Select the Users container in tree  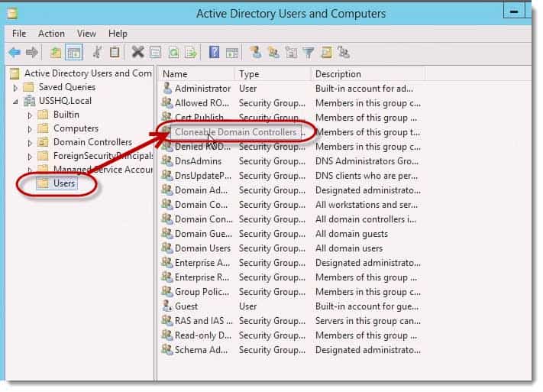(x=63, y=183)
